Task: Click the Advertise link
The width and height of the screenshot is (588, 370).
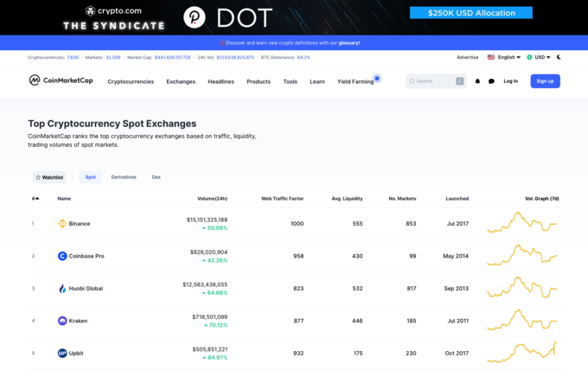Action: click(x=467, y=57)
